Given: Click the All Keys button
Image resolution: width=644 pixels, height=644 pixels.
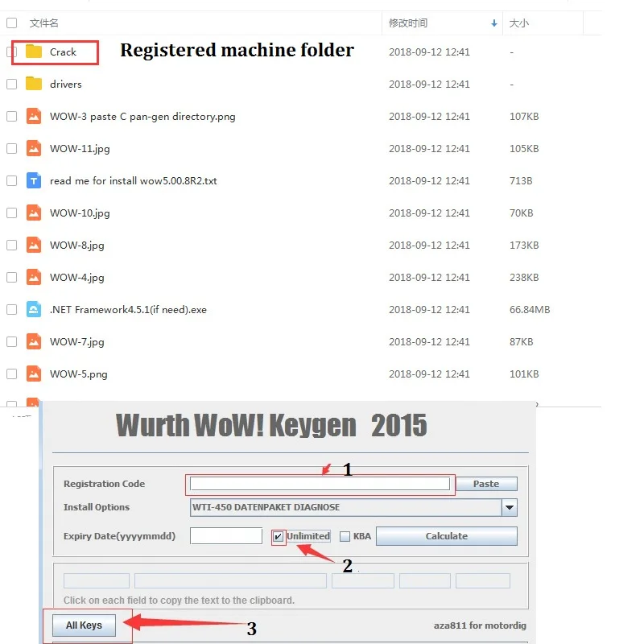Looking at the screenshot, I should [x=84, y=625].
